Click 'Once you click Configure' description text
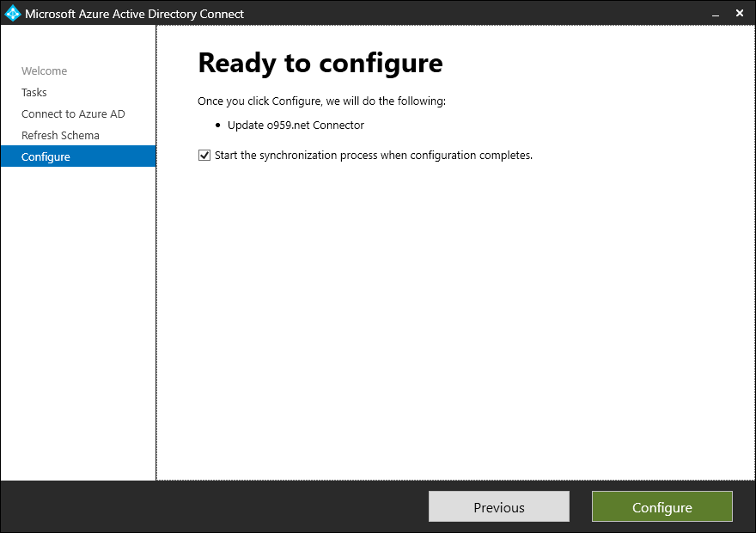Screen dimensions: 756x533 pyautogui.click(x=321, y=101)
